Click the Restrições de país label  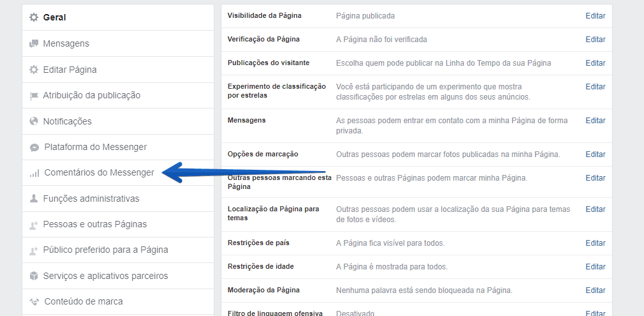point(258,243)
